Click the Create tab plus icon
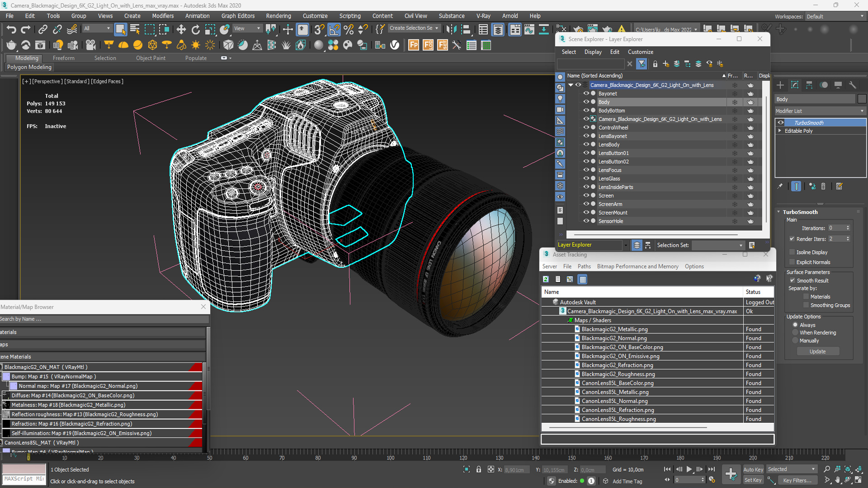This screenshot has height=488, width=868. [780, 85]
